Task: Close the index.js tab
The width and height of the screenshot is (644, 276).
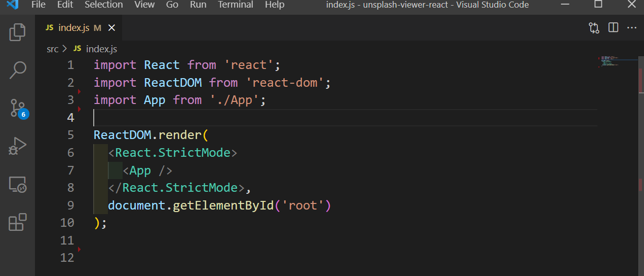Action: [x=111, y=28]
